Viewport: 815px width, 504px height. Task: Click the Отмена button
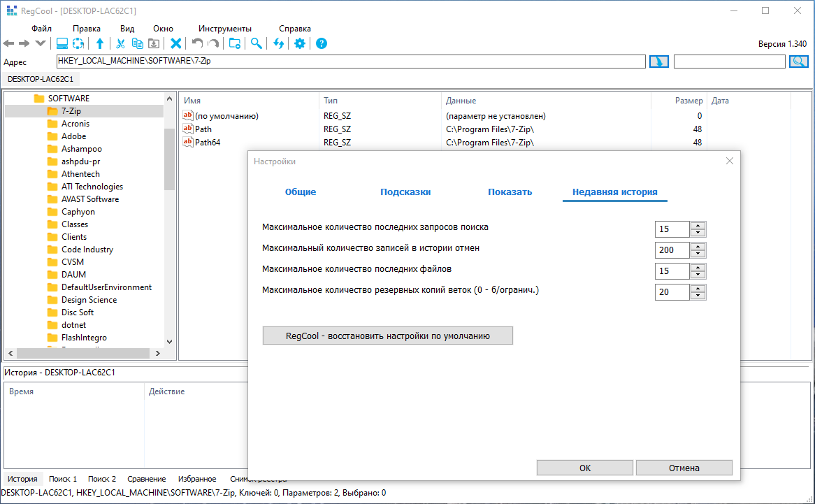click(684, 468)
